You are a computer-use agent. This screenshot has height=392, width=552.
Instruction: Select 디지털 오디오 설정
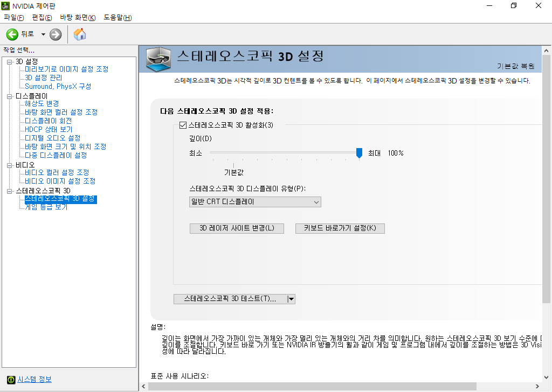point(52,138)
